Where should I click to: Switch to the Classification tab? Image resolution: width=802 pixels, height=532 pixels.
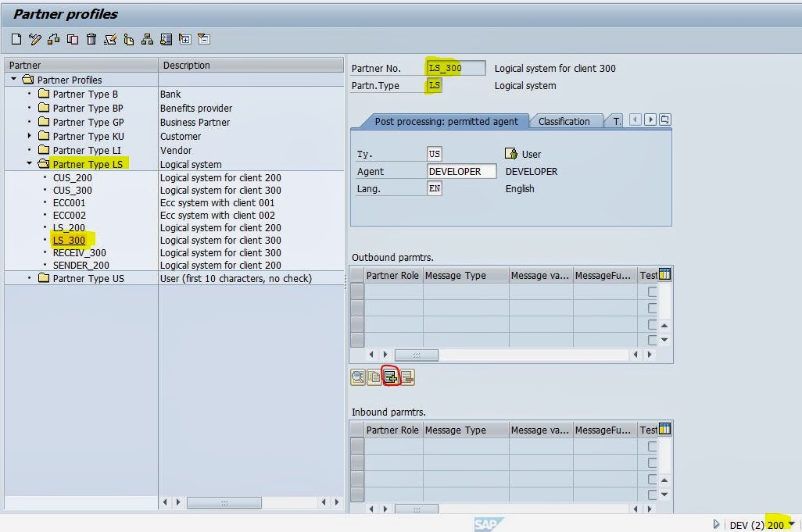[x=564, y=121]
